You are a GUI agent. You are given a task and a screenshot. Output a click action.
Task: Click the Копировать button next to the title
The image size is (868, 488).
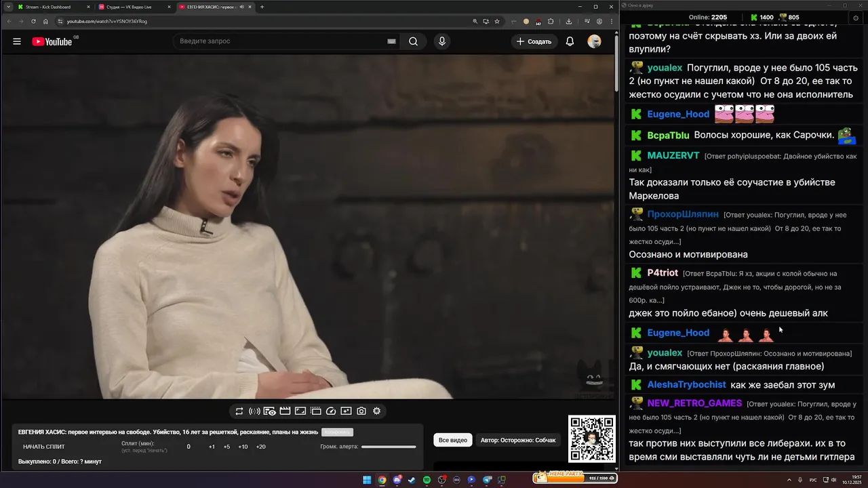[337, 432]
